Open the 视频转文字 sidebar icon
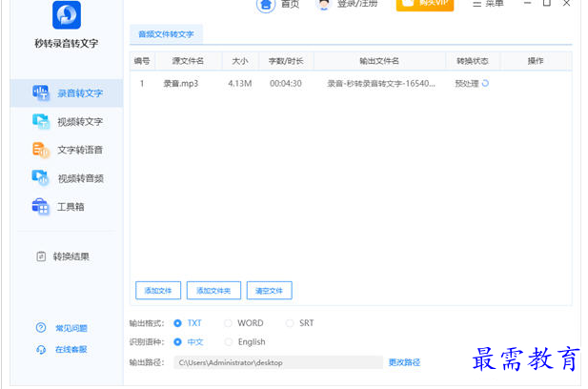 (x=40, y=121)
